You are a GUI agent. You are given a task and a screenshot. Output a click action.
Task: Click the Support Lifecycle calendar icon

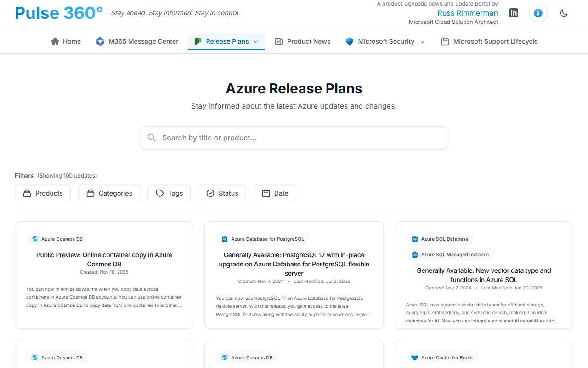(445, 41)
